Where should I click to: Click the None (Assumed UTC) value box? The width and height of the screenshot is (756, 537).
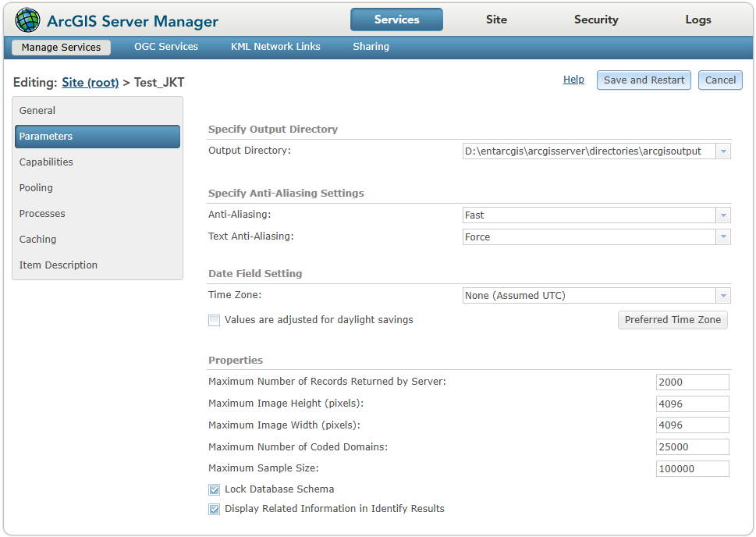pos(589,296)
